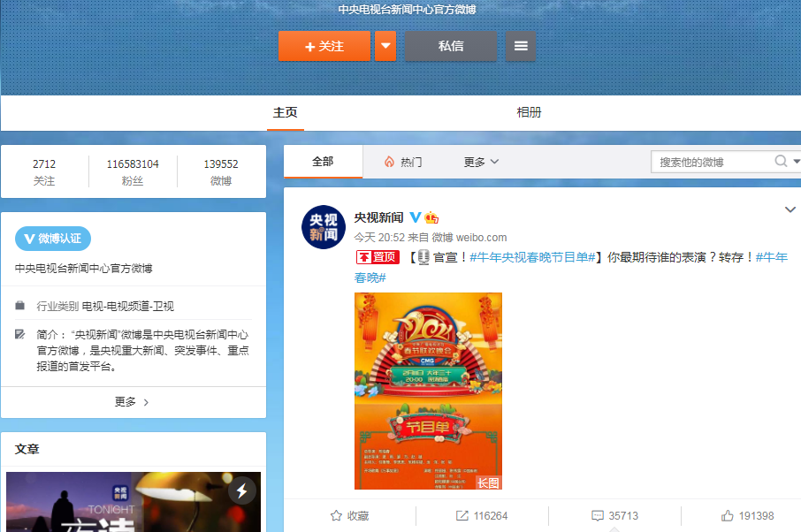Screen dimensions: 801x532
Task: Click the repost icon showing 116264
Action: point(462,516)
